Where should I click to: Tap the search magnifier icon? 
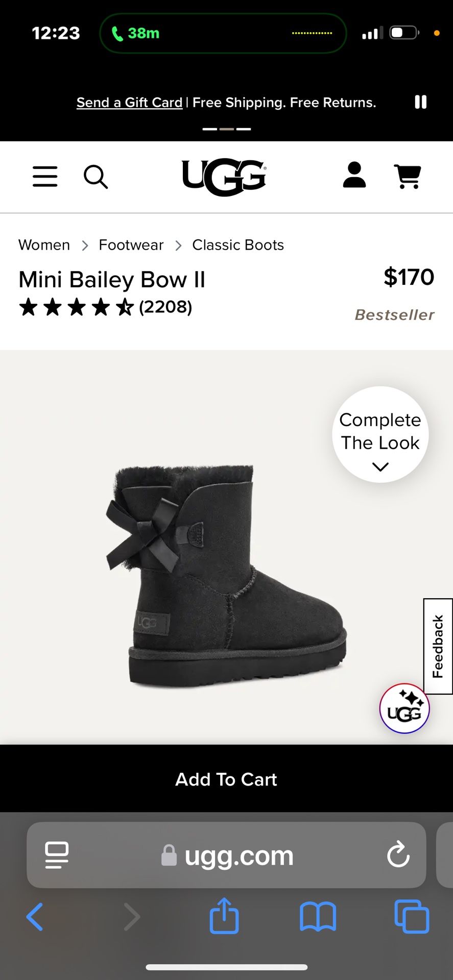pos(96,177)
